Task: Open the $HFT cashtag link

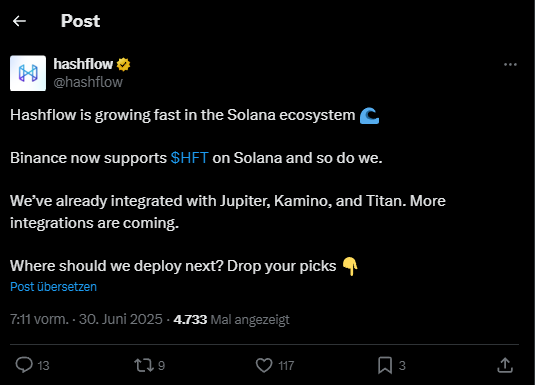Action: 189,158
